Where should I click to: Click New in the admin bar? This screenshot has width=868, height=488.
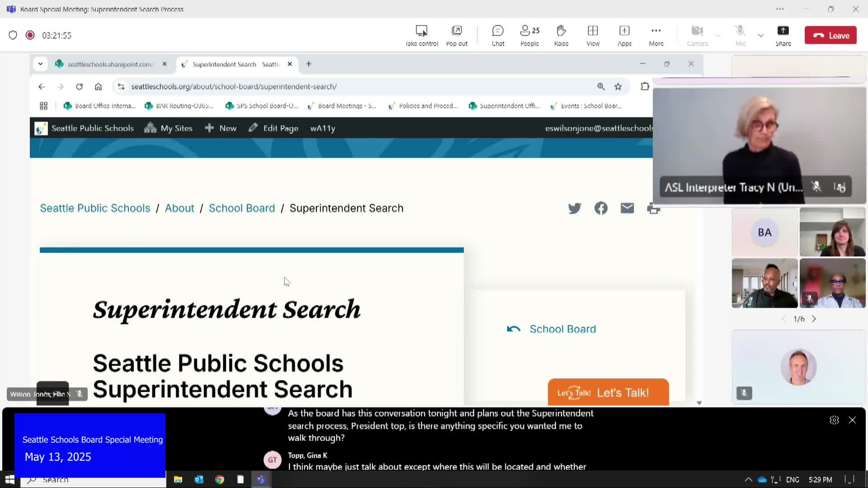(221, 128)
